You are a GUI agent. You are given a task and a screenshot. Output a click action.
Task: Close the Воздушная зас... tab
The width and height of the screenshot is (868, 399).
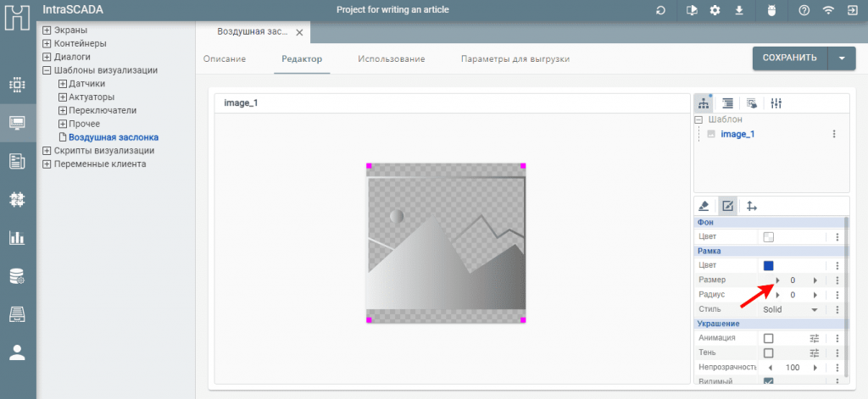point(299,33)
